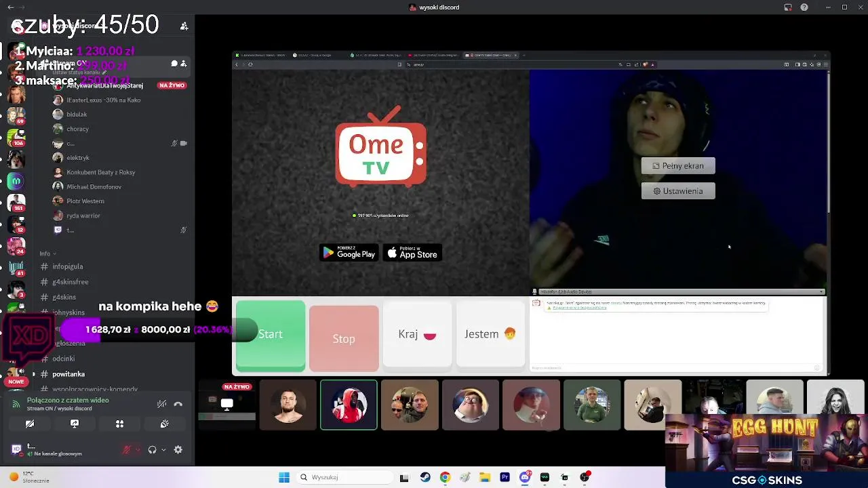Select the red hooded participant thumbnail
This screenshot has height=488, width=868.
pos(349,405)
